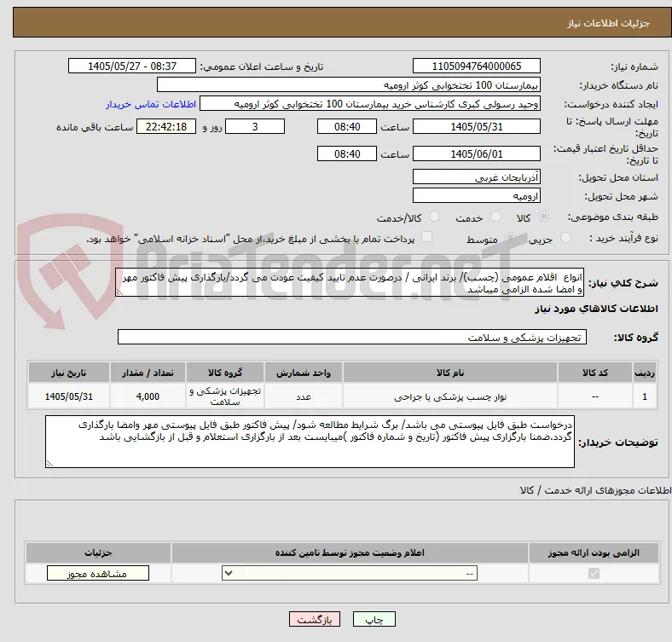The image size is (672, 642).
Task: Click the response deadline date 1405/05/31 field
Action: [x=476, y=127]
